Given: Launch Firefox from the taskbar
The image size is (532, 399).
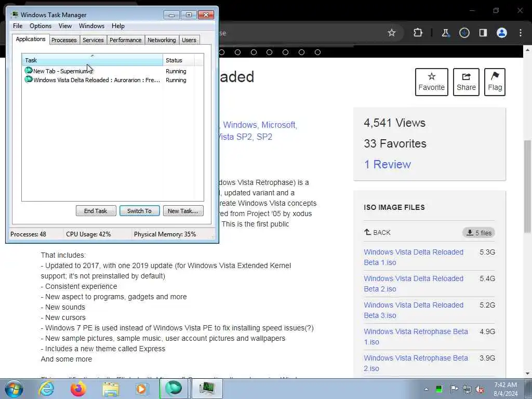Looking at the screenshot, I should point(78,389).
